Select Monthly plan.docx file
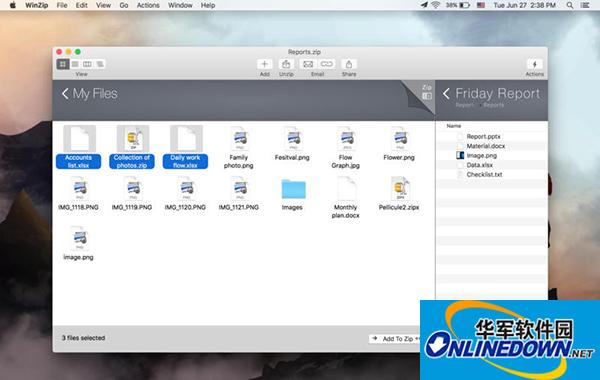Viewport: 600px width, 380px height. (346, 197)
